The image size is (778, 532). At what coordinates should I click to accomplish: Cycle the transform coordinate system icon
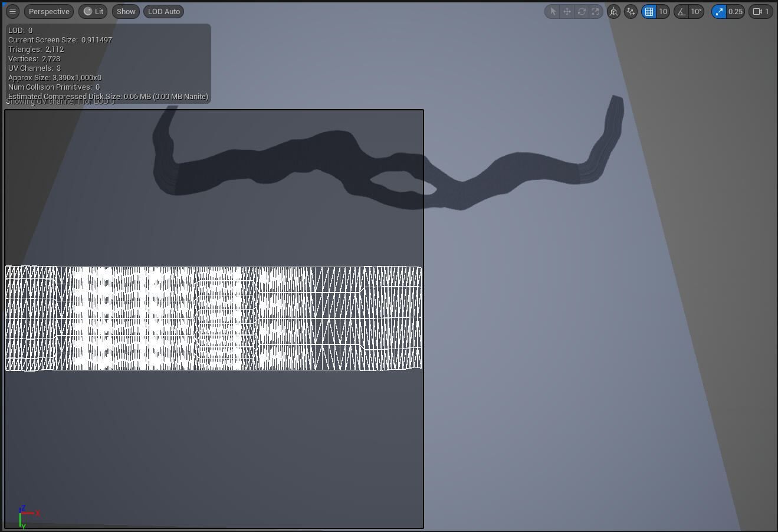click(614, 12)
